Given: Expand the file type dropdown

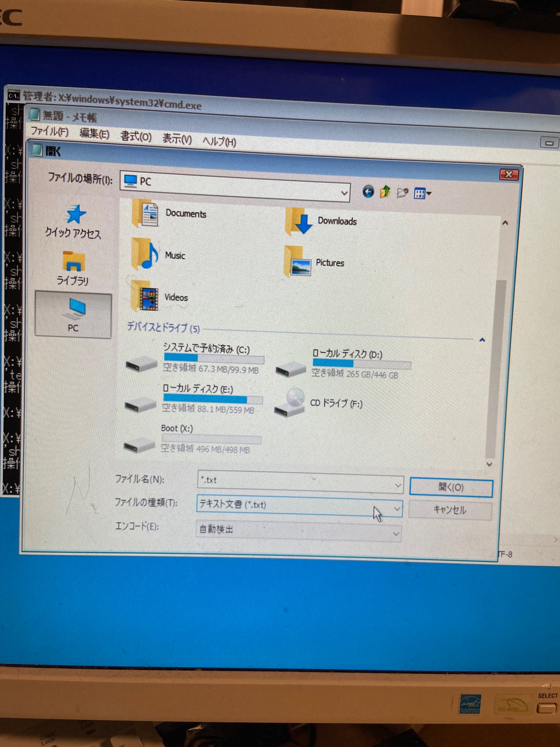Looking at the screenshot, I should click(397, 508).
